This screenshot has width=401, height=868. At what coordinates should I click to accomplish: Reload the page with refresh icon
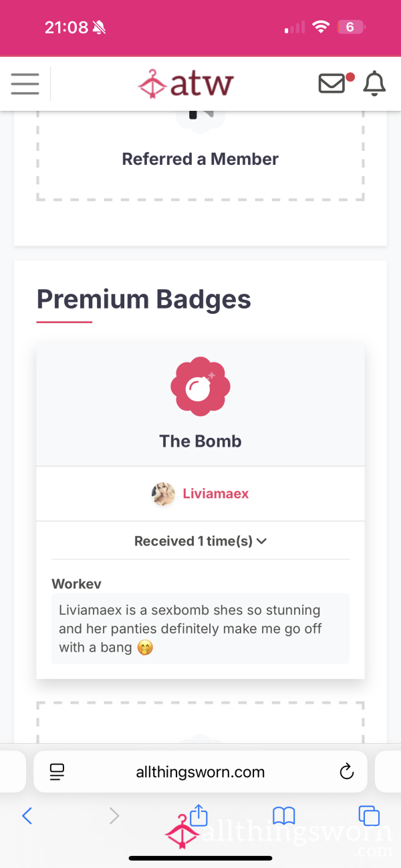point(346,773)
